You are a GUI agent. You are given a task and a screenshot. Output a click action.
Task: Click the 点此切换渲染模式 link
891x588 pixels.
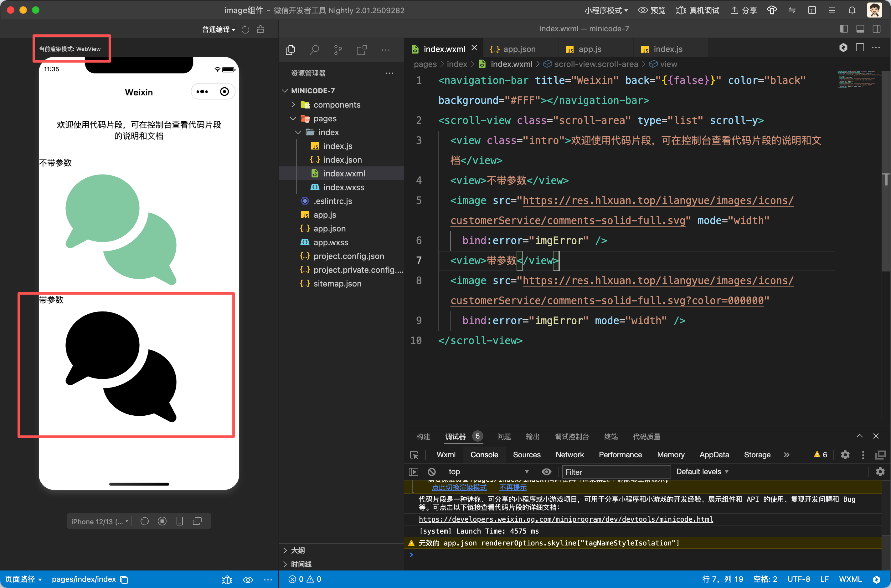pyautogui.click(x=459, y=488)
